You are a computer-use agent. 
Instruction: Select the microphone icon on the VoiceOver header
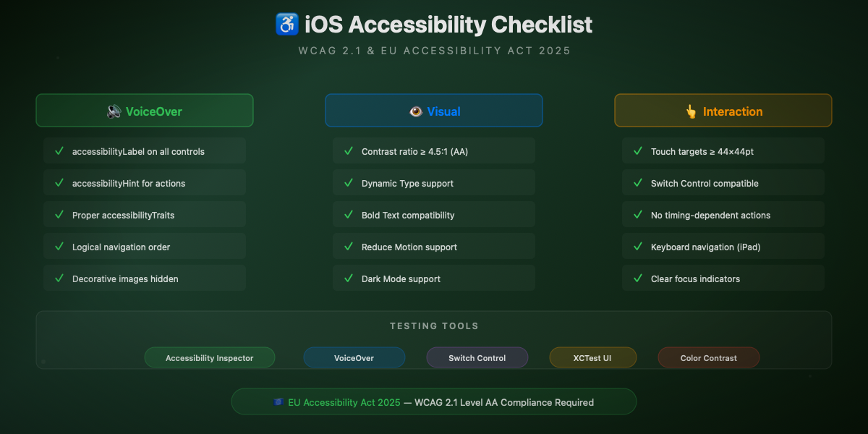114,111
